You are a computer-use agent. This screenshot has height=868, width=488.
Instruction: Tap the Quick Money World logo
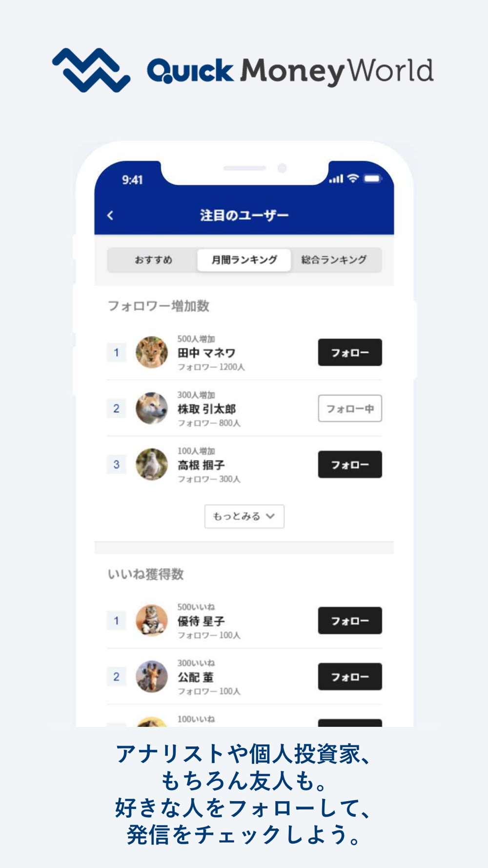(243, 70)
